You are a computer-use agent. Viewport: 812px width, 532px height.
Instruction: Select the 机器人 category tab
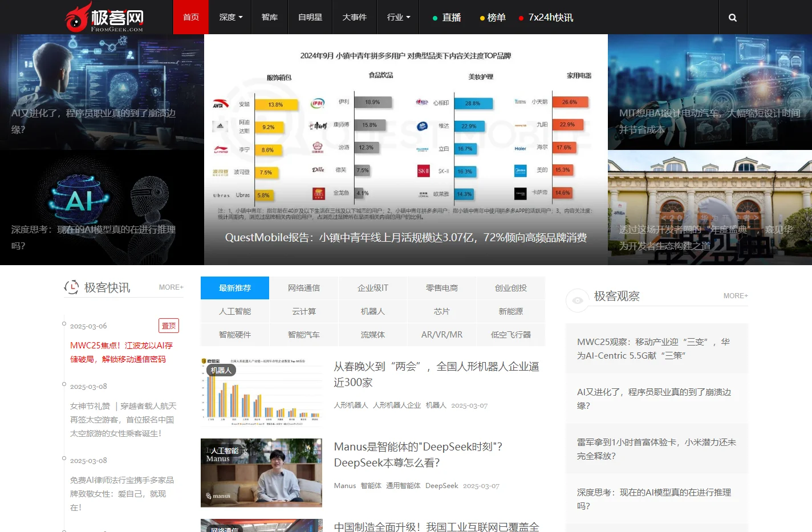[373, 311]
